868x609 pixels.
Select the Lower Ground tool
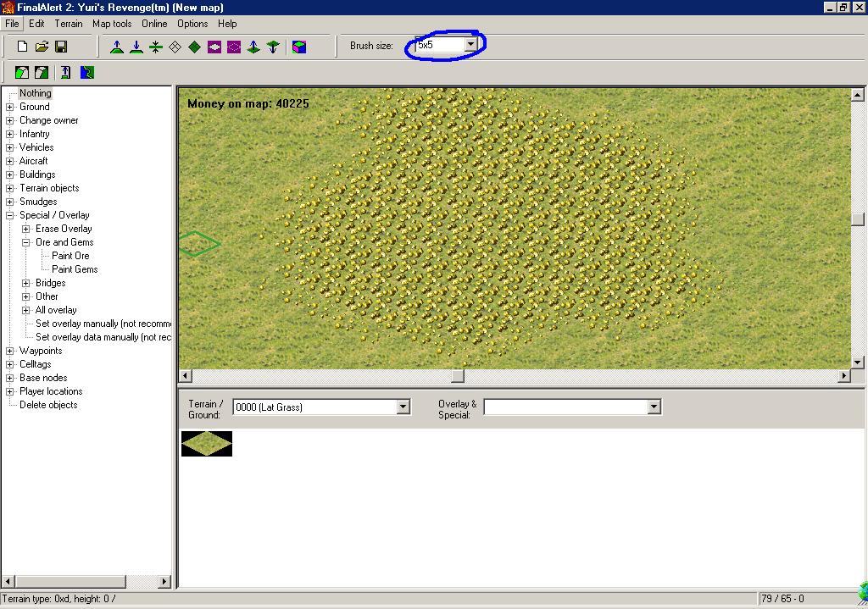click(136, 47)
